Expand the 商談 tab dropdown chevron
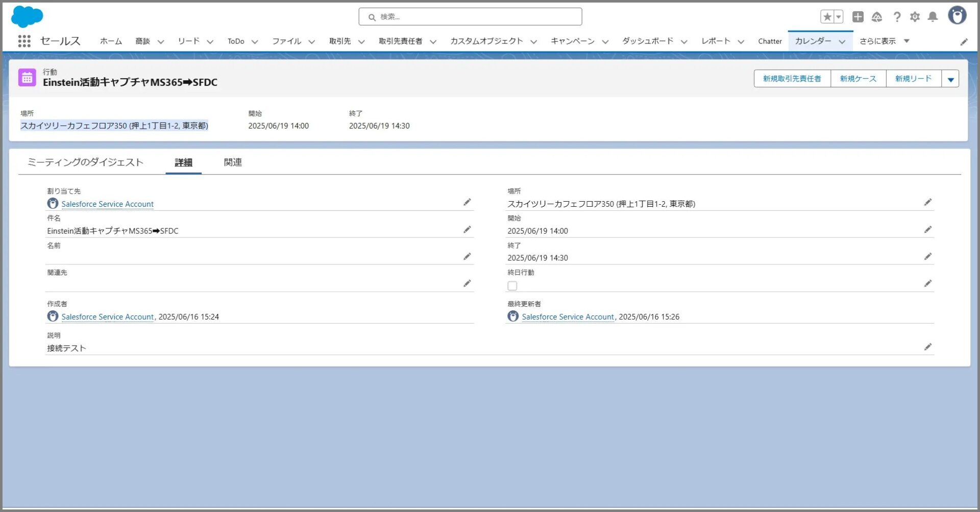The image size is (980, 512). 161,42
